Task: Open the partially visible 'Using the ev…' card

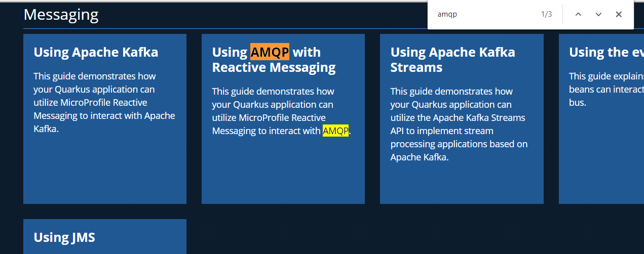Action: pos(601,119)
